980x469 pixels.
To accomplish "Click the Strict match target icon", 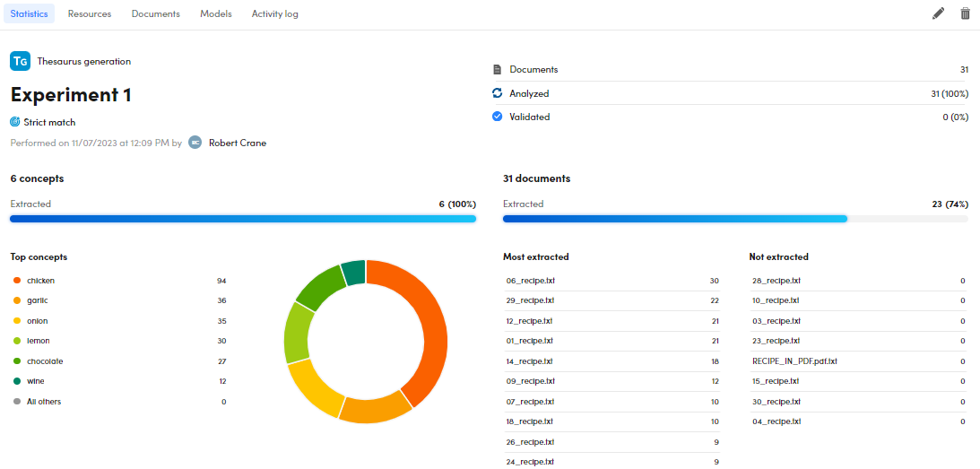I will pos(15,122).
